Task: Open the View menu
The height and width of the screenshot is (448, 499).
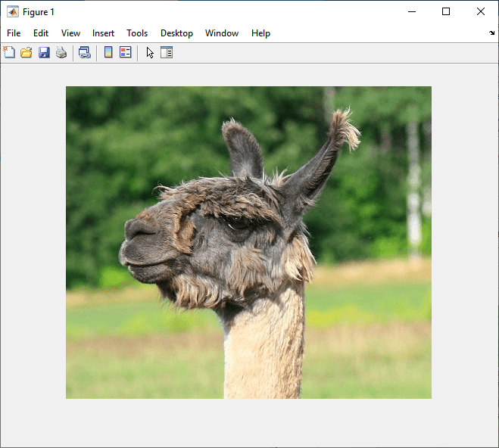Action: pyautogui.click(x=70, y=33)
